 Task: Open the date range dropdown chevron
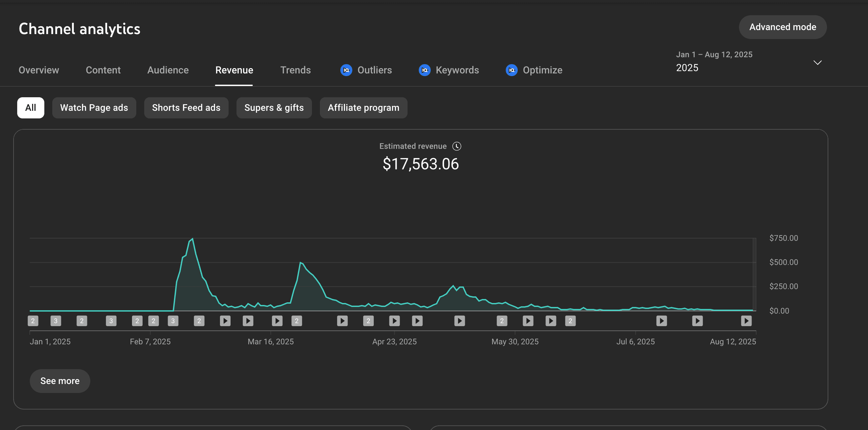pos(817,63)
